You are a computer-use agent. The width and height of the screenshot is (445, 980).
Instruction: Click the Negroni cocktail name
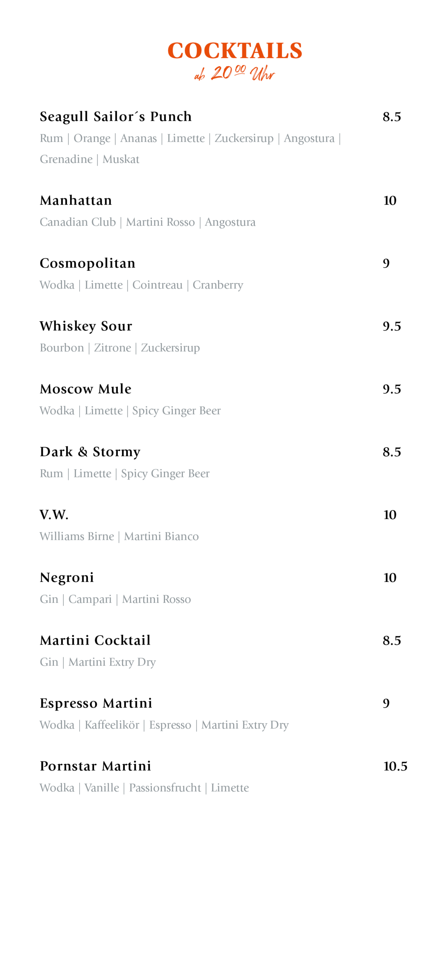[67, 577]
